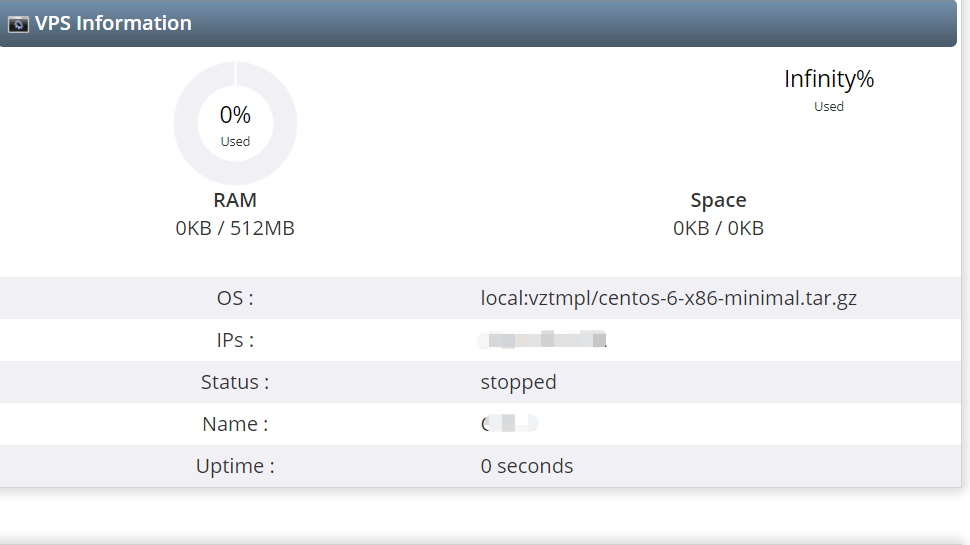
Task: Click the 0KB / 0KB space value
Action: tap(718, 228)
